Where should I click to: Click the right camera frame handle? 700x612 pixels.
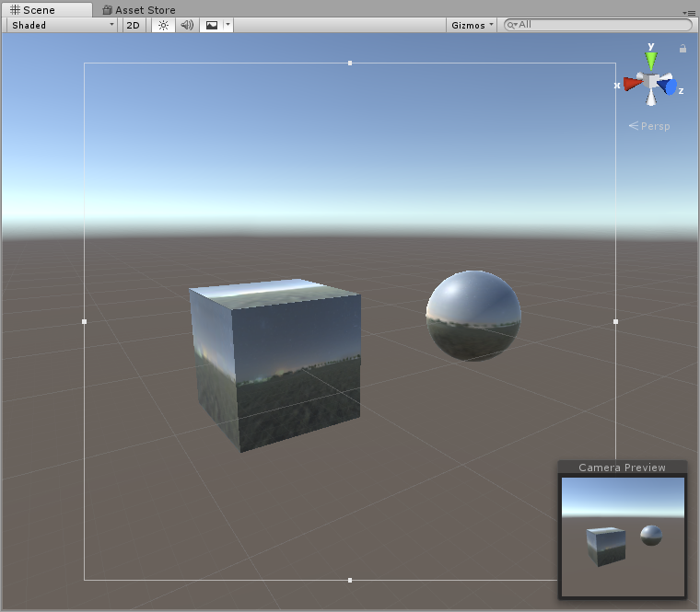tap(615, 321)
